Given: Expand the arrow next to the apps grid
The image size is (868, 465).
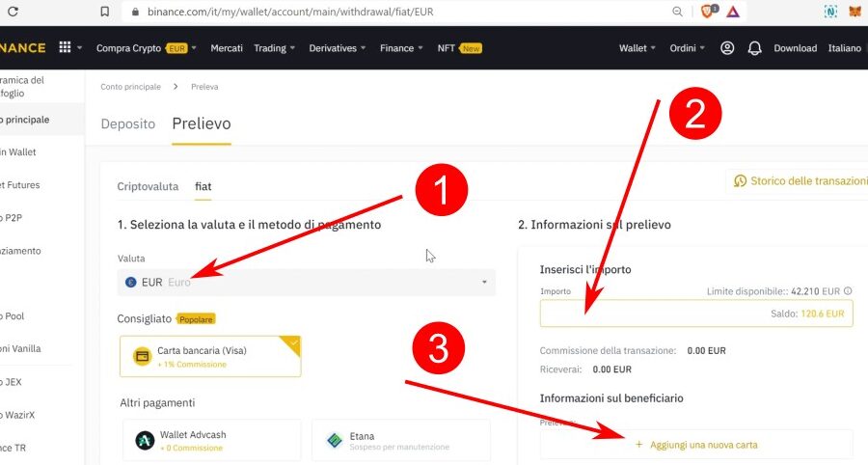Looking at the screenshot, I should (79, 47).
